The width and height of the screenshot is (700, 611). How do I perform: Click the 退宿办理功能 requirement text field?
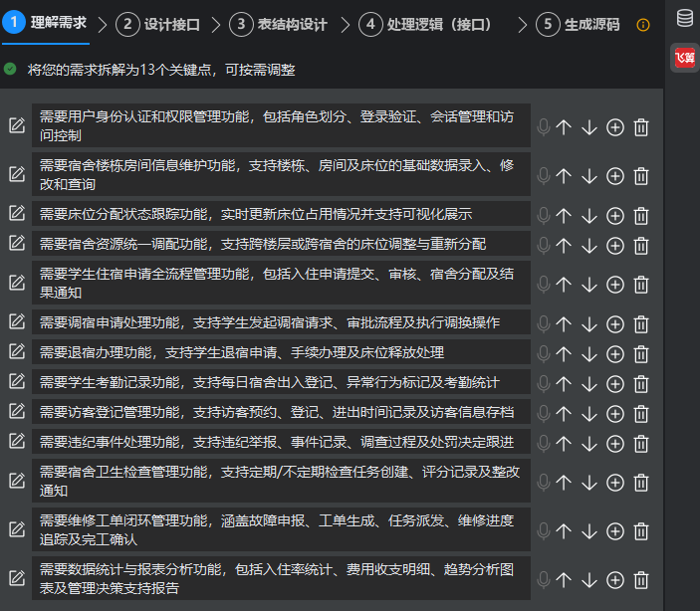(x=281, y=352)
